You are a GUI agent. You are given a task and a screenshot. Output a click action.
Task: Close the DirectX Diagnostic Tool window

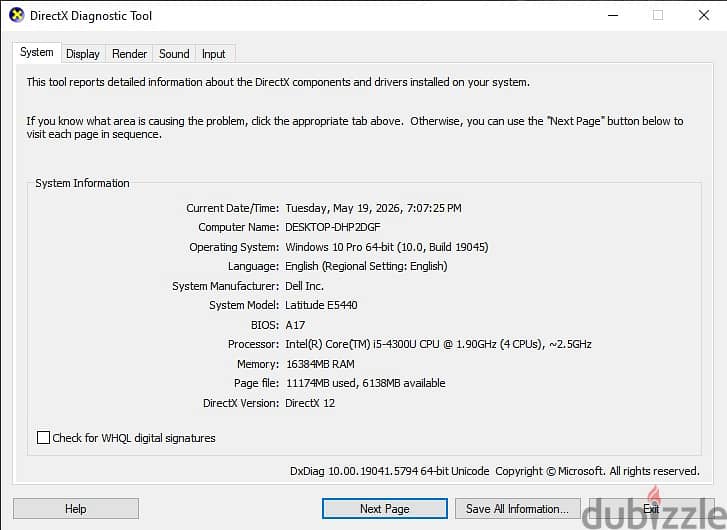(703, 15)
